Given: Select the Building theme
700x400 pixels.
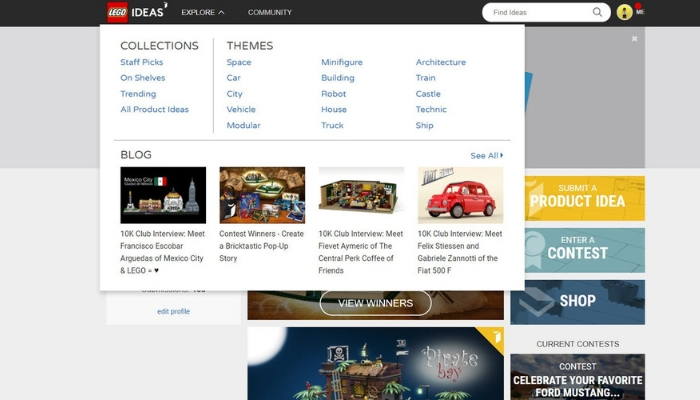Looking at the screenshot, I should [338, 78].
